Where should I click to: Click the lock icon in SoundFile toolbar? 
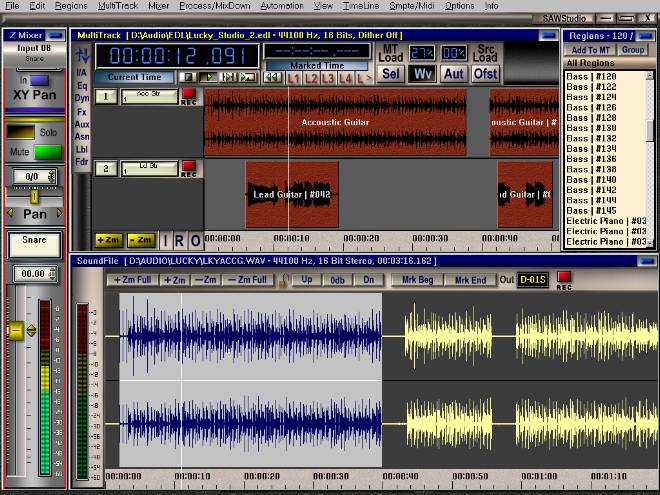tap(284, 280)
